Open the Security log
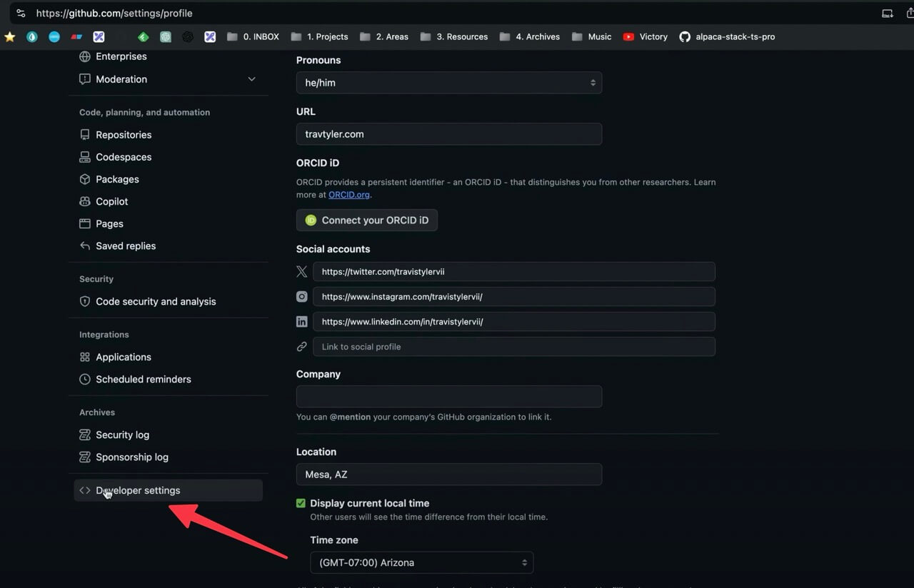This screenshot has height=588, width=914. point(123,435)
